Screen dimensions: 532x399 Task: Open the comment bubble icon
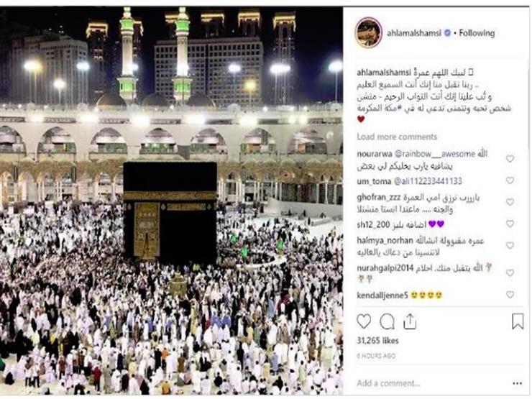click(x=387, y=321)
